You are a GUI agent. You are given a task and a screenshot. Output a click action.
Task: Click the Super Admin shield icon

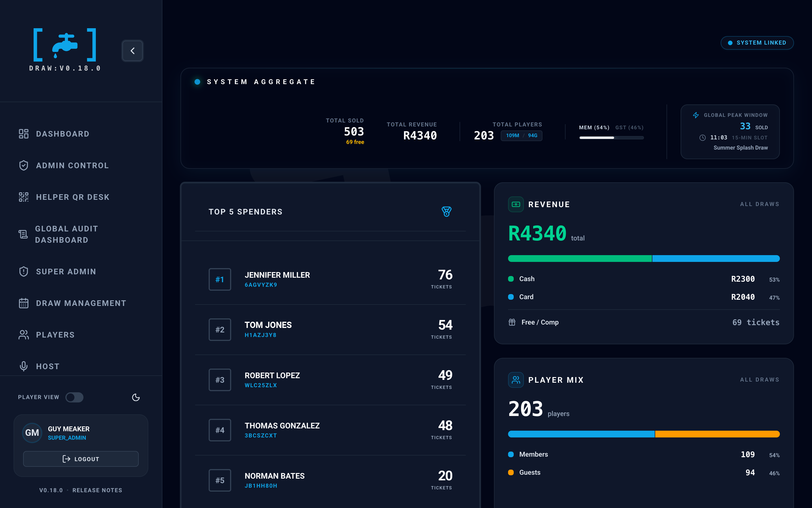(x=23, y=271)
